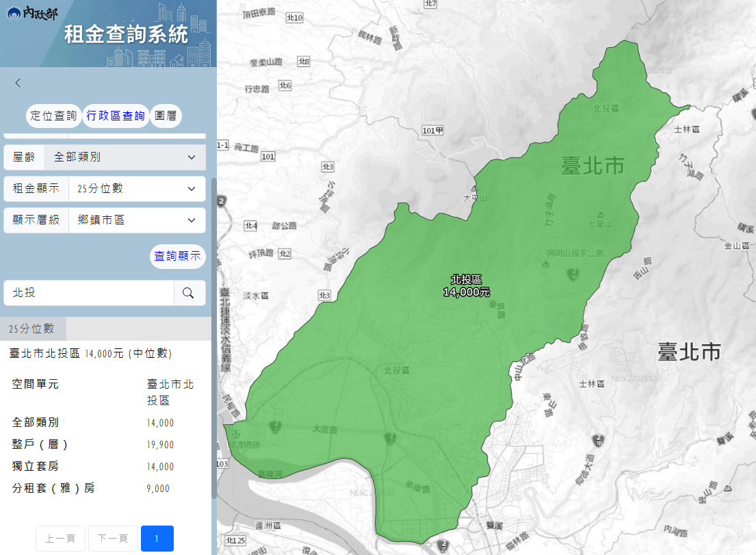Click the green transit marker near 關渡碼頭
Viewport: 756px width, 555px height.
[x=275, y=427]
